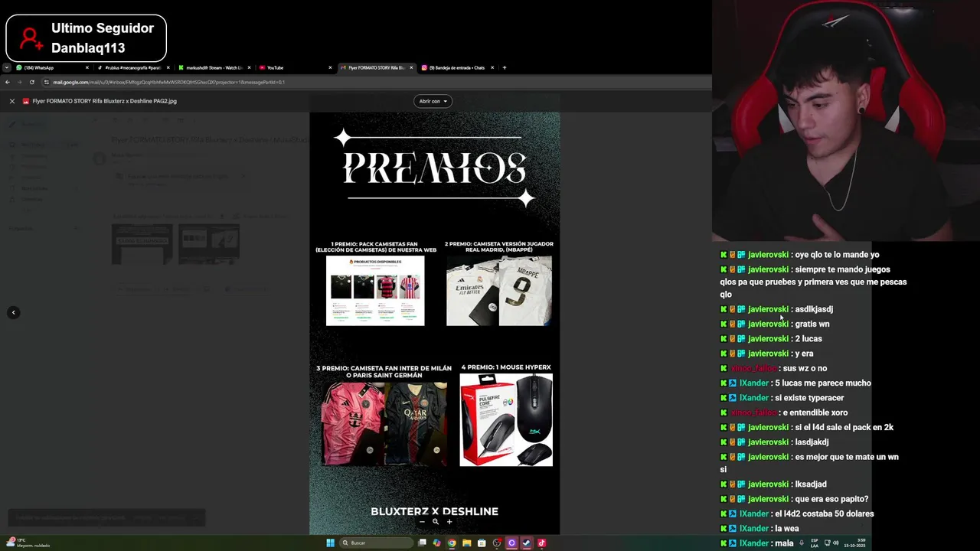This screenshot has height=551, width=980.
Task: Open the tab search dropdown
Action: point(6,67)
